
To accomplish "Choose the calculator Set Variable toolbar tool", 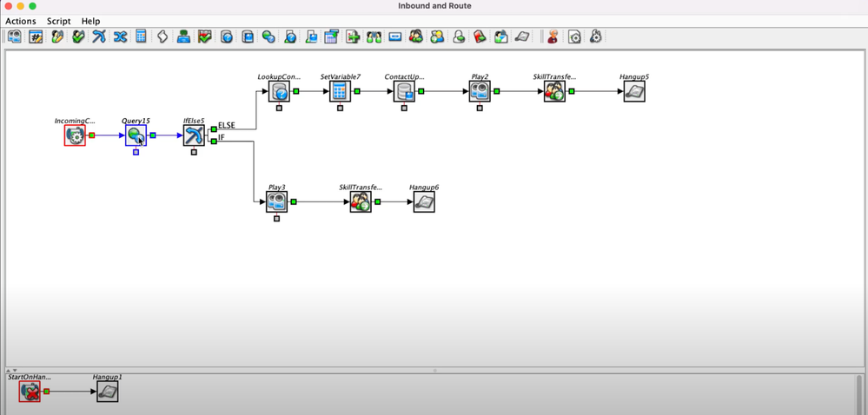I will [141, 36].
